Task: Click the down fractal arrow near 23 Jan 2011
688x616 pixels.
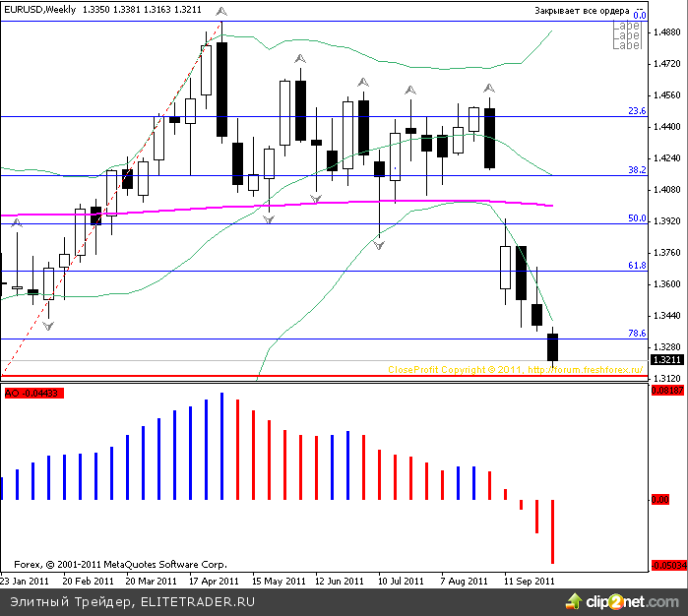Action: point(47,323)
